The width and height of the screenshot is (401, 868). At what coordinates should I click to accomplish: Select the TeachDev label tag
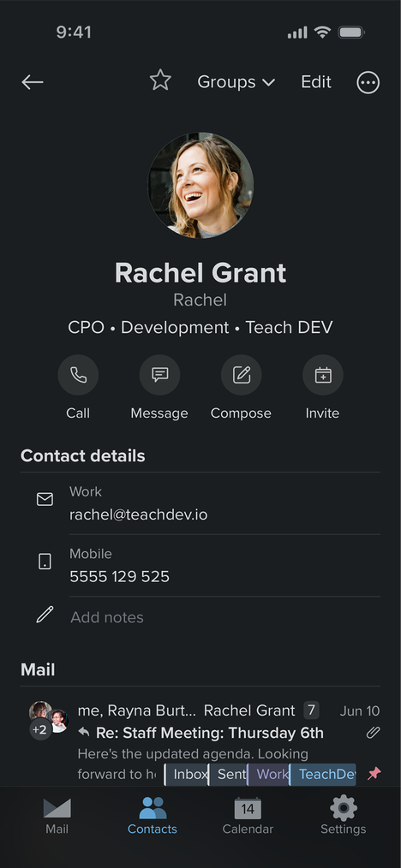[x=323, y=775]
